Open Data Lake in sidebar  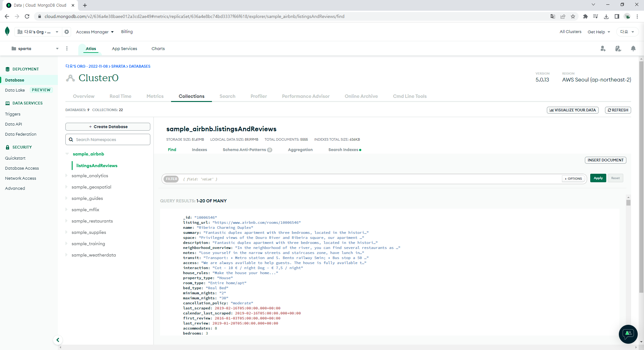pos(15,90)
